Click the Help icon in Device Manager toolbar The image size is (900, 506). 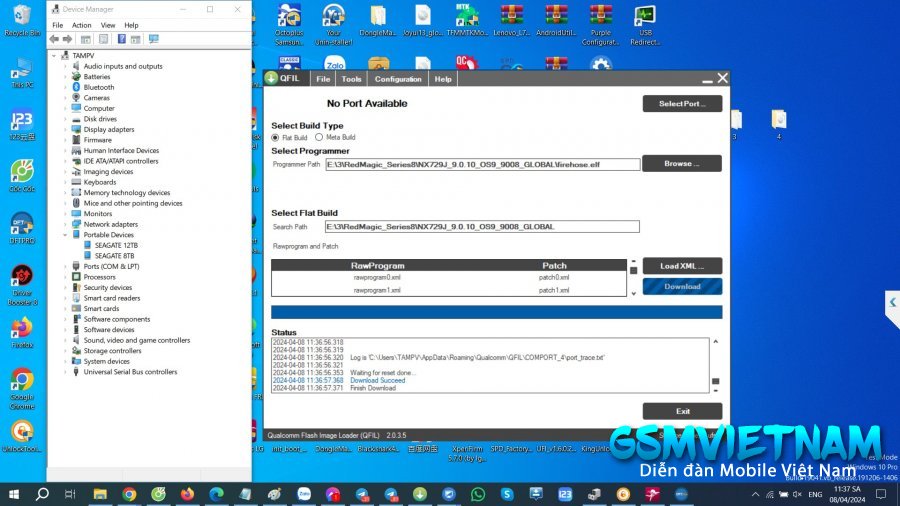tap(122, 39)
